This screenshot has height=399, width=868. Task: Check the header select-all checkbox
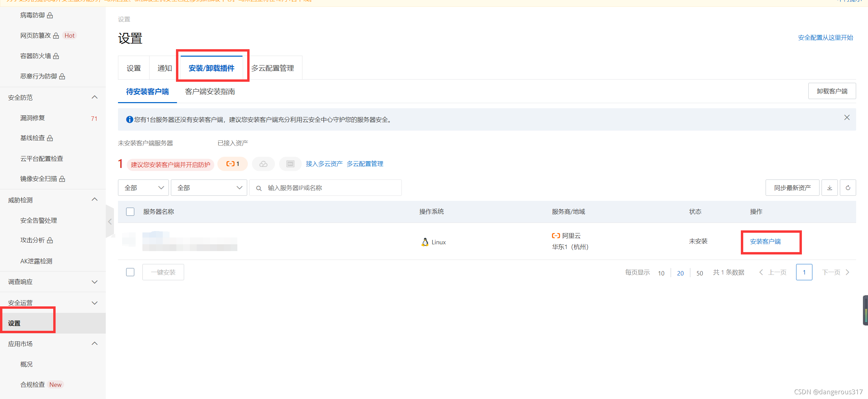tap(130, 212)
